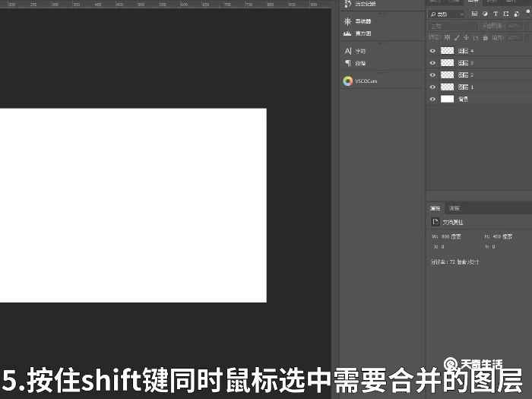The width and height of the screenshot is (532, 399).
Task: Hide layer 图层 4 with eye icon
Action: [x=432, y=51]
